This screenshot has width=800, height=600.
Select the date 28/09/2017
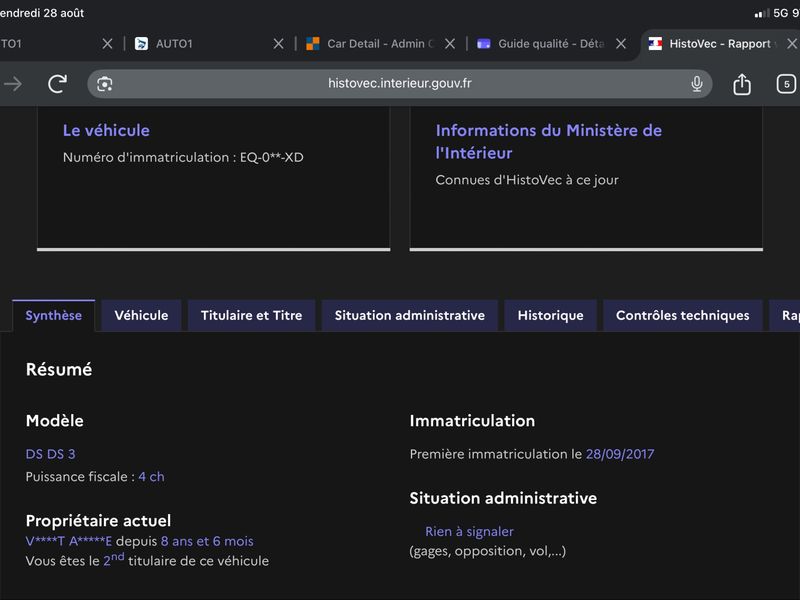click(x=620, y=454)
